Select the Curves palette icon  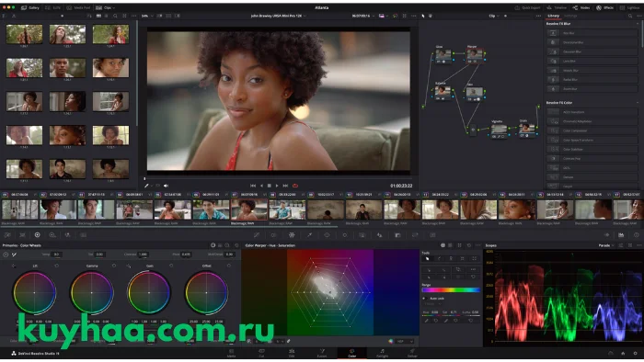(x=257, y=235)
